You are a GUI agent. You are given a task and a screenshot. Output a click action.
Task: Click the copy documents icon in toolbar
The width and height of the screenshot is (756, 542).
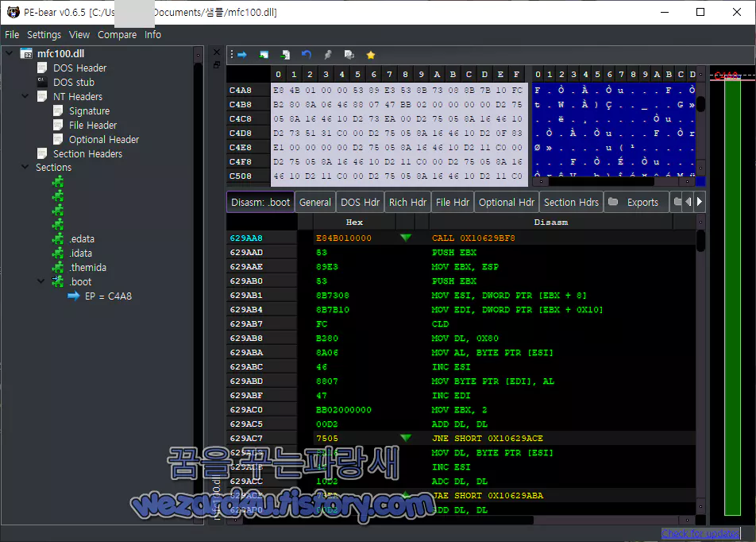[349, 55]
